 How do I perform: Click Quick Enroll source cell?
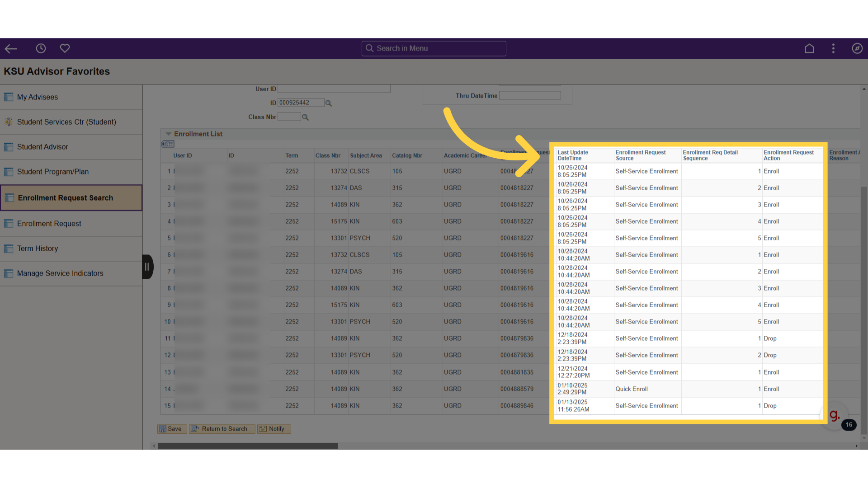[x=632, y=389]
